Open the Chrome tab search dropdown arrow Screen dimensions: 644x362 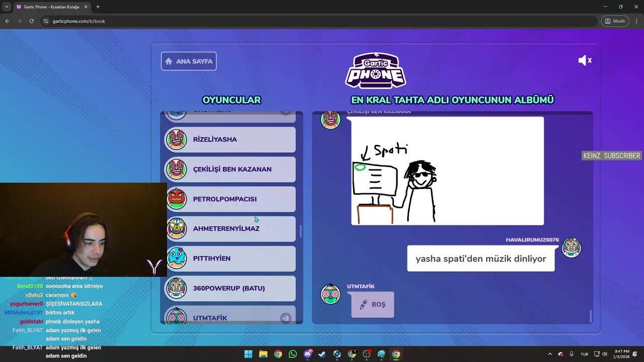(7, 7)
